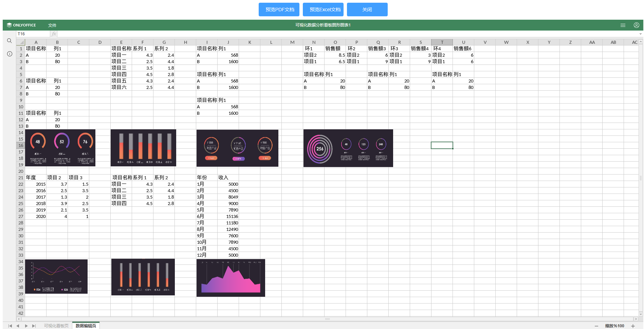This screenshot has width=644, height=329.
Task: Click the formula bar input
Action: coord(348,34)
